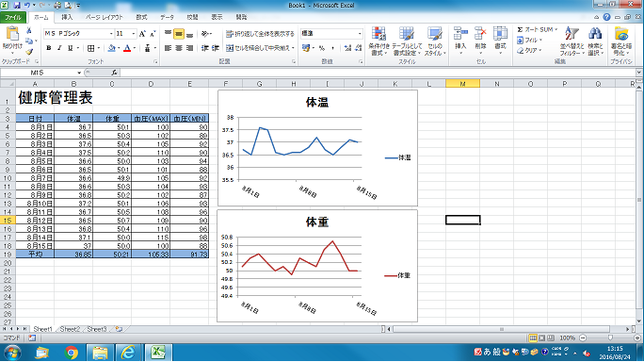Image resolution: width=644 pixels, height=362 pixels.
Task: Click the green File button
Action: tap(13, 17)
